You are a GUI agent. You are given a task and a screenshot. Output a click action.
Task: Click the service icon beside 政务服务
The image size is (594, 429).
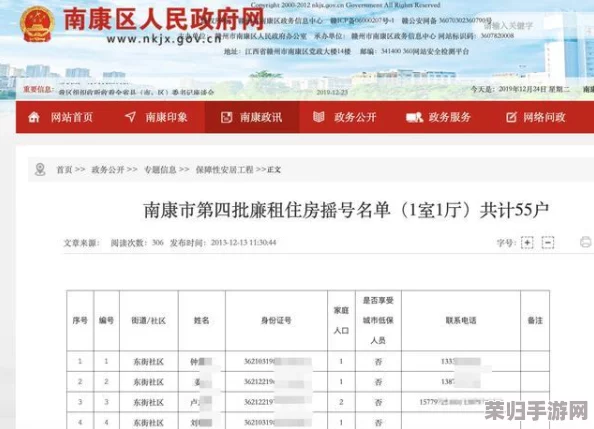coord(414,117)
